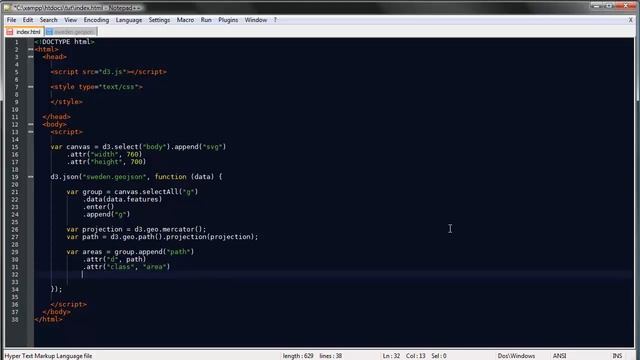The image size is (640, 360).
Task: Click the closing </script> tag on line 36
Action: (69, 304)
